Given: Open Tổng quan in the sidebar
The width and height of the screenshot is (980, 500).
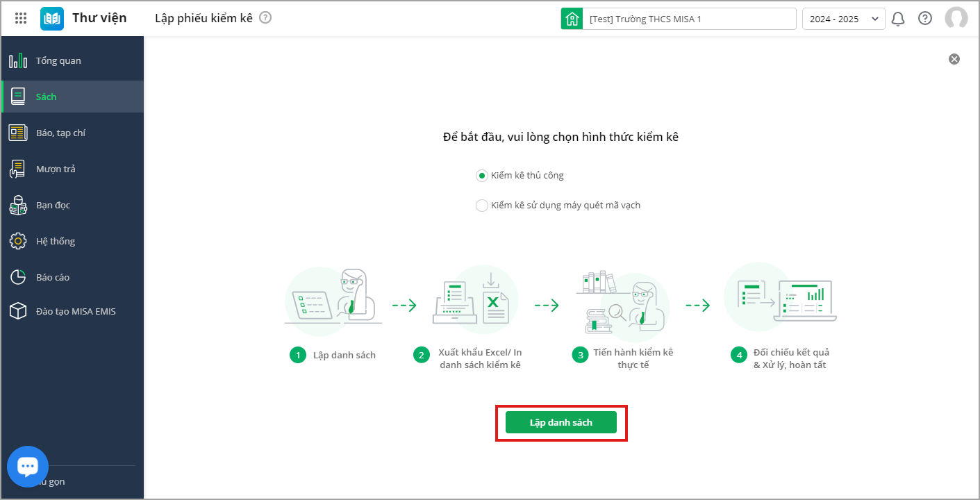Looking at the screenshot, I should pyautogui.click(x=58, y=61).
